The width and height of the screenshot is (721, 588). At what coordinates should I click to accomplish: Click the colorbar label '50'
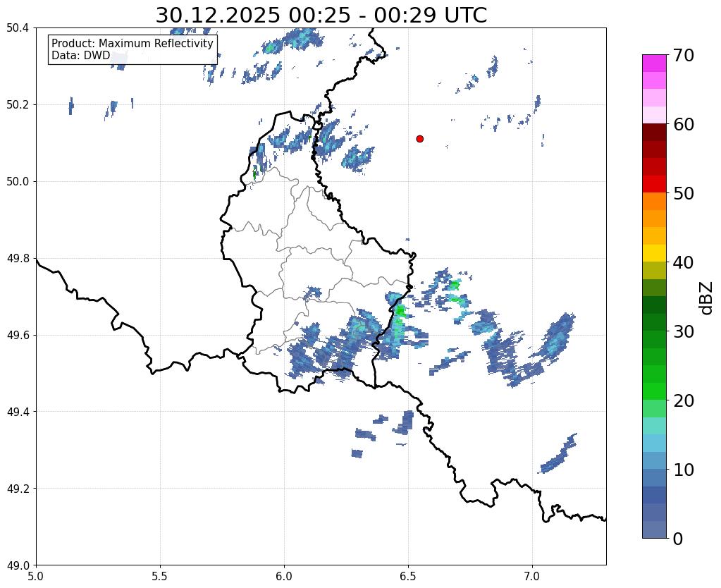pyautogui.click(x=684, y=193)
